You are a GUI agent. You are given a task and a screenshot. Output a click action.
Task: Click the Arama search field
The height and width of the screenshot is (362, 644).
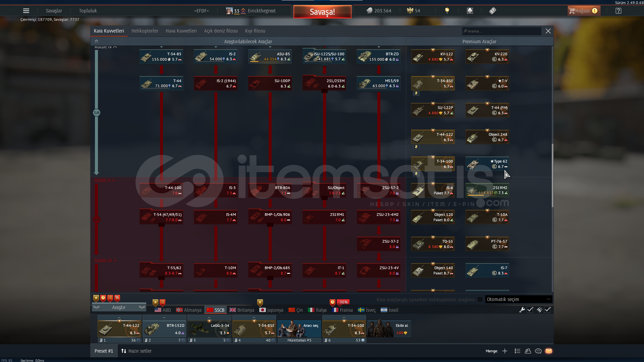[502, 31]
